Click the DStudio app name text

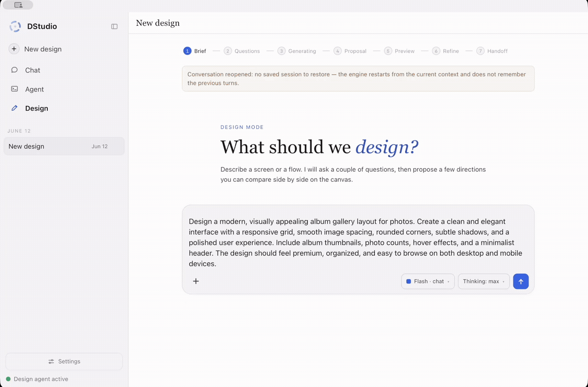42,27
